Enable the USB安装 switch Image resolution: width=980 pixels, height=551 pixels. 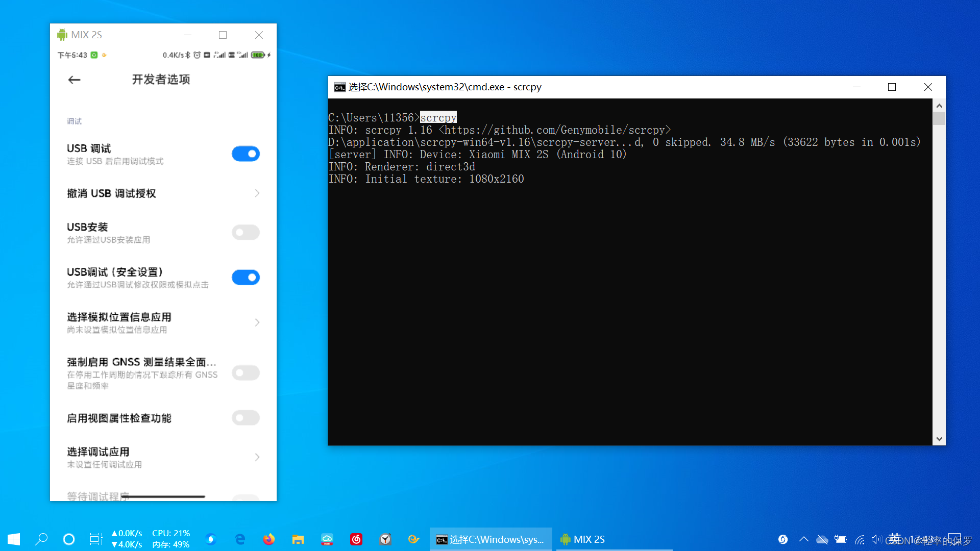246,233
